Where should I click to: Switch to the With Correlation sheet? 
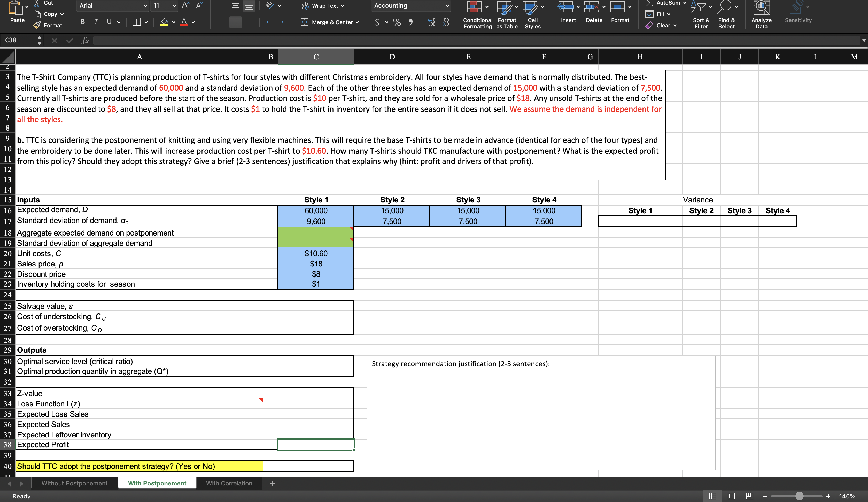click(x=229, y=483)
